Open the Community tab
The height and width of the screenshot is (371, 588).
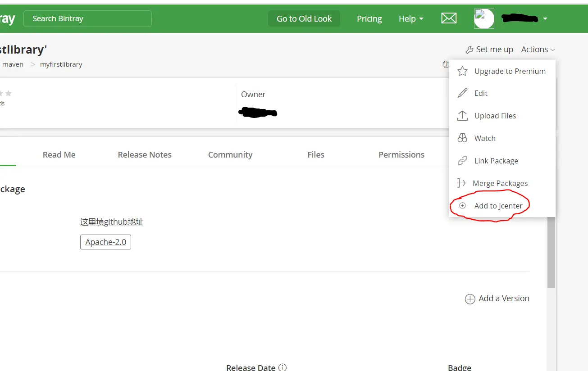click(x=230, y=154)
